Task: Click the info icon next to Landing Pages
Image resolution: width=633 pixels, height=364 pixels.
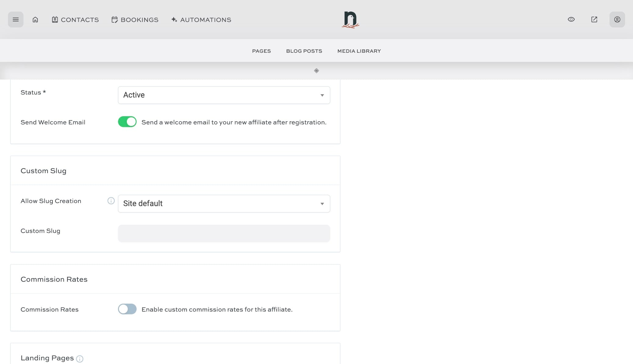Action: pyautogui.click(x=80, y=359)
